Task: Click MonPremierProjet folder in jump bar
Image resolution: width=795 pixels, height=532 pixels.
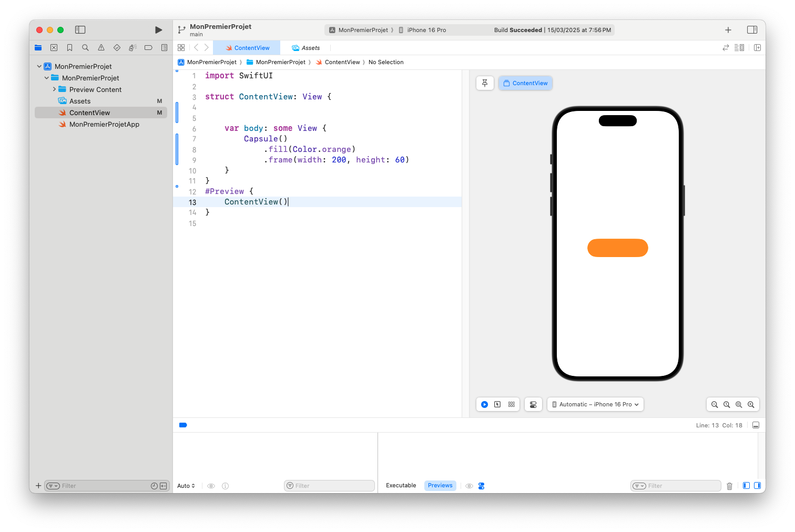Action: 276,63
